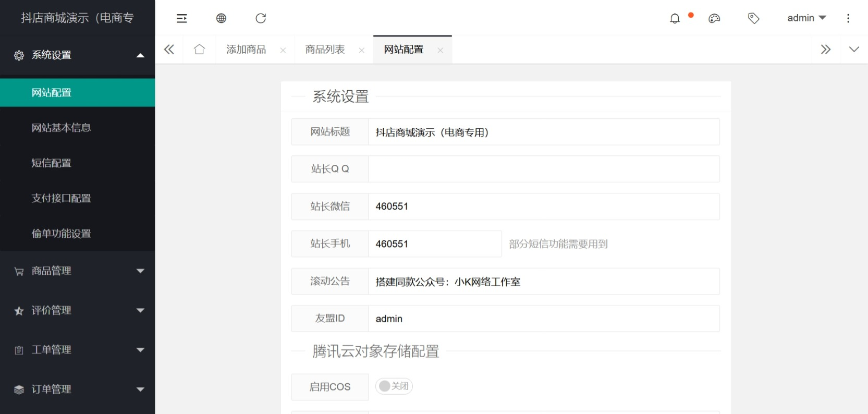
Task: Toggle the 启用COS switch
Action: (x=394, y=386)
